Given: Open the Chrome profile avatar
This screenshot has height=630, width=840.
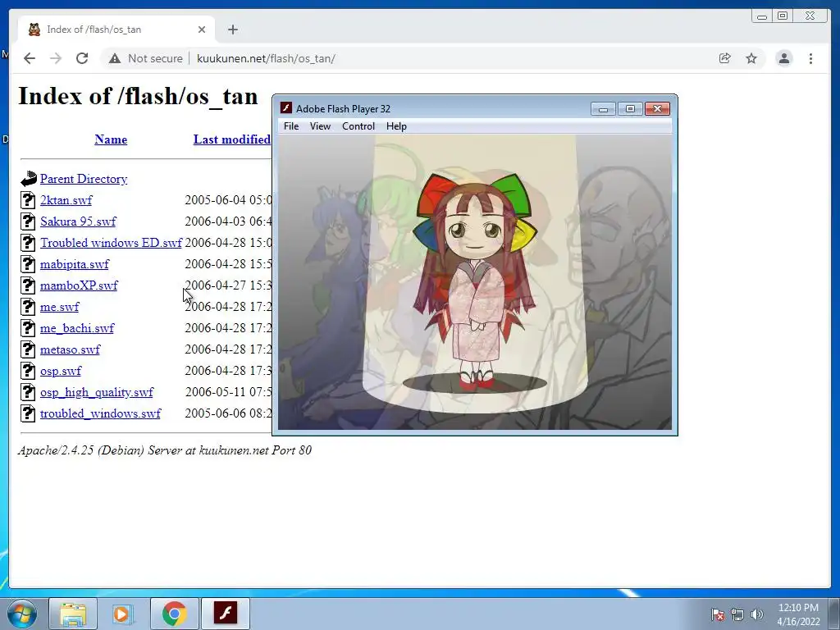Looking at the screenshot, I should [783, 58].
